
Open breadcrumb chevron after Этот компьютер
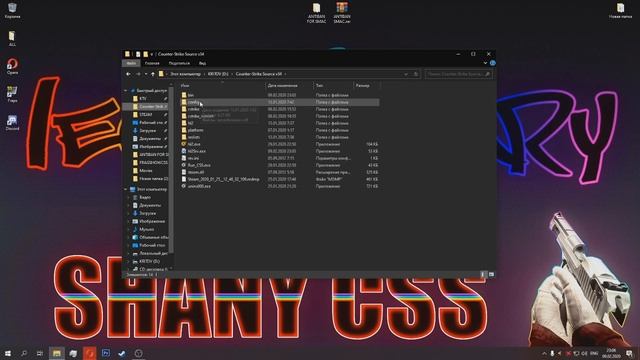204,74
